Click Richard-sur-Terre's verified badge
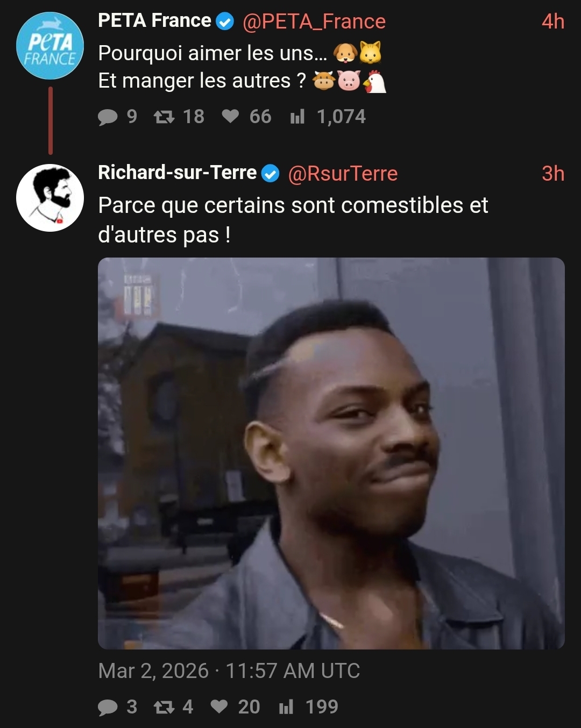 coord(270,174)
